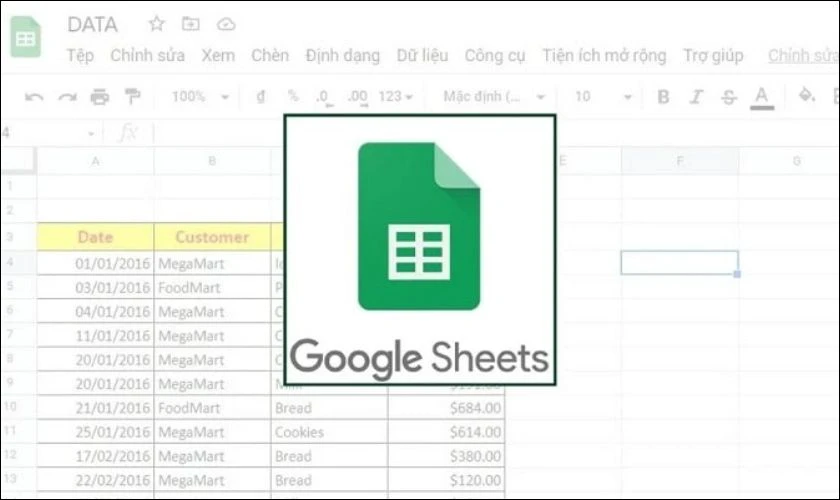Select the $684.00 cell

(x=446, y=408)
